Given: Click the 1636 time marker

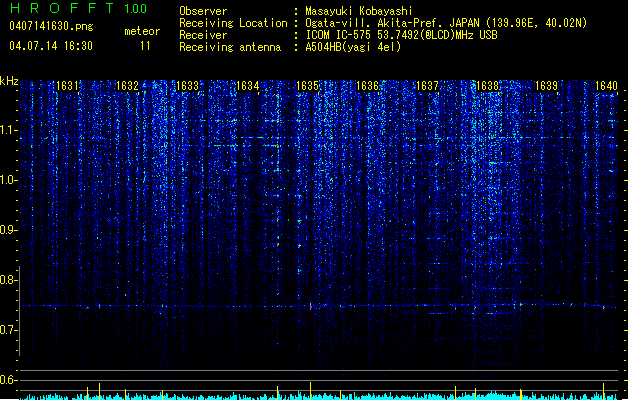Looking at the screenshot, I should [367, 86].
